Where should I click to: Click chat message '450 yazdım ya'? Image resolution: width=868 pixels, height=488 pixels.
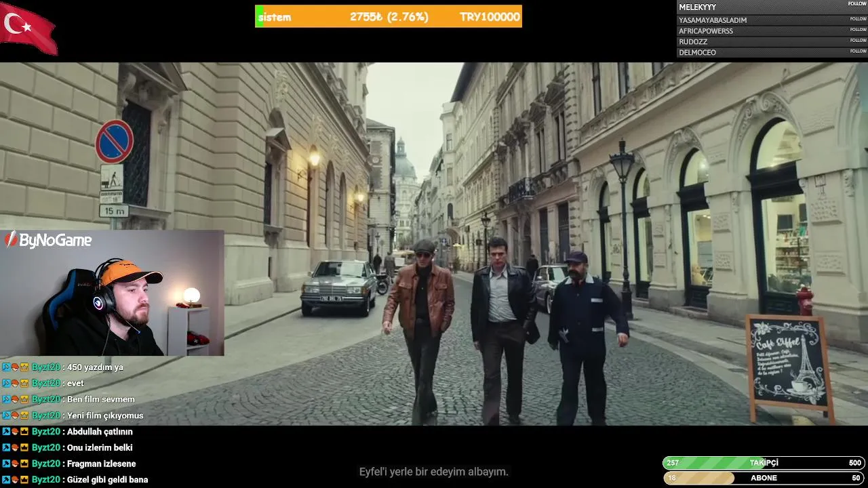[x=95, y=367]
